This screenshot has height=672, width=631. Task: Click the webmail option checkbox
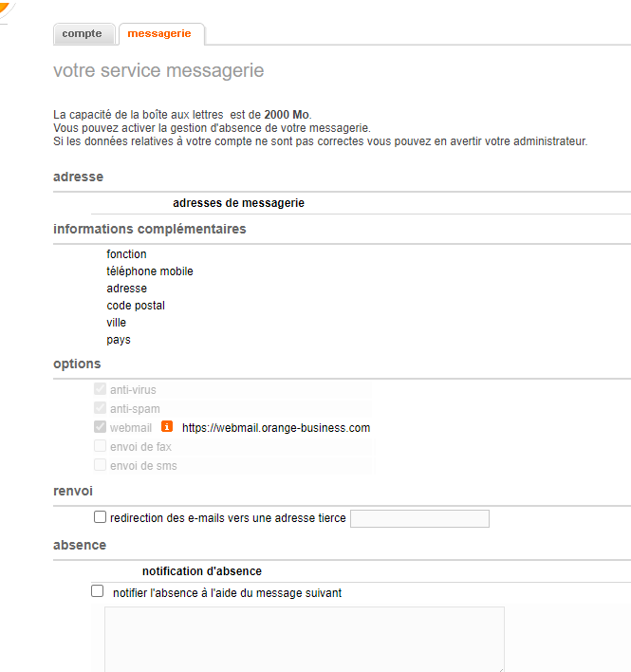click(x=101, y=427)
